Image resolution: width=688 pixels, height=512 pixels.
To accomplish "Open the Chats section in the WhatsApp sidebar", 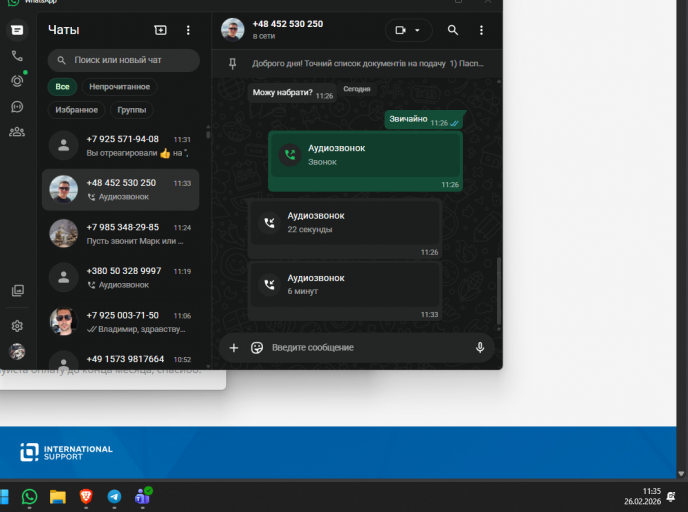I will tap(17, 30).
